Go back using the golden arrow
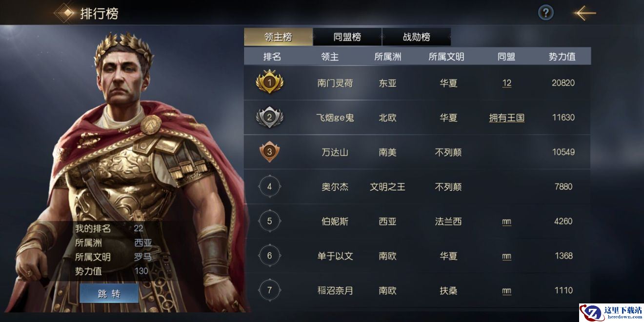This screenshot has width=644, height=322. pyautogui.click(x=584, y=13)
